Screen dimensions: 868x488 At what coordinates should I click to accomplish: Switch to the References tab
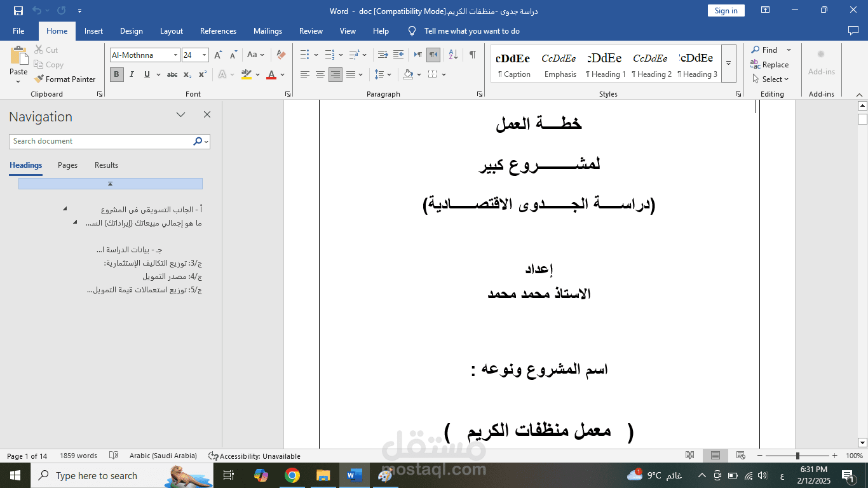point(218,30)
